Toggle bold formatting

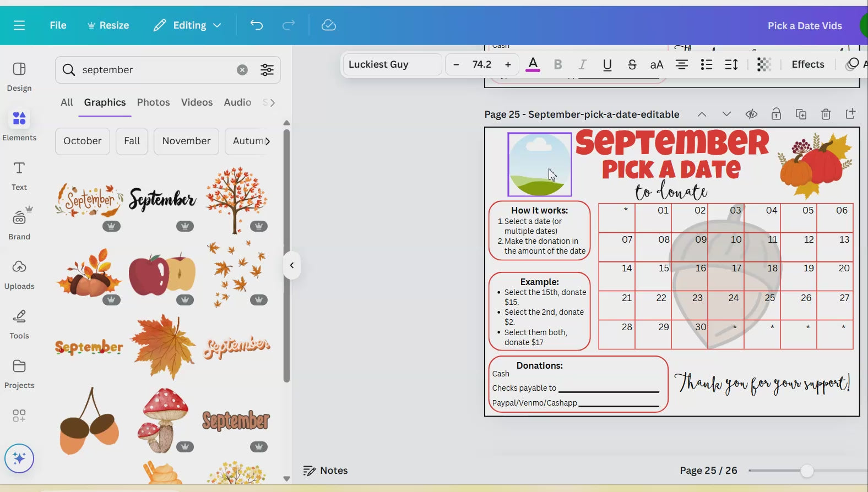[557, 64]
